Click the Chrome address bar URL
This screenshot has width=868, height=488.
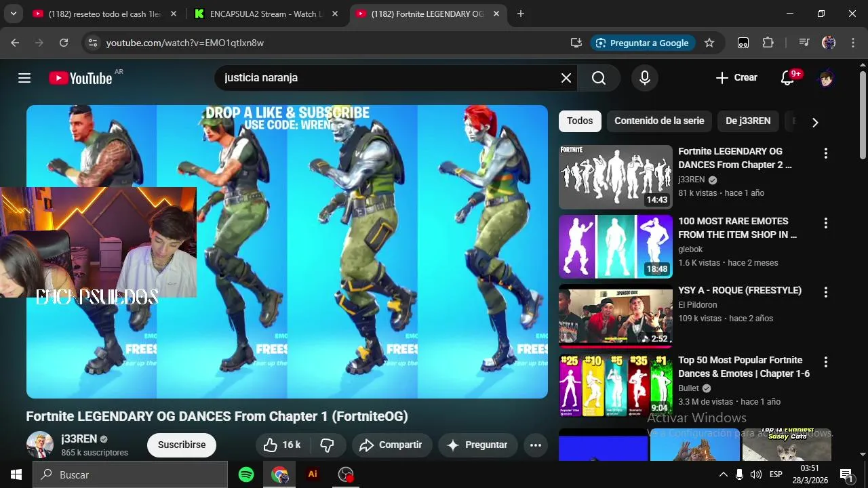pyautogui.click(x=185, y=43)
